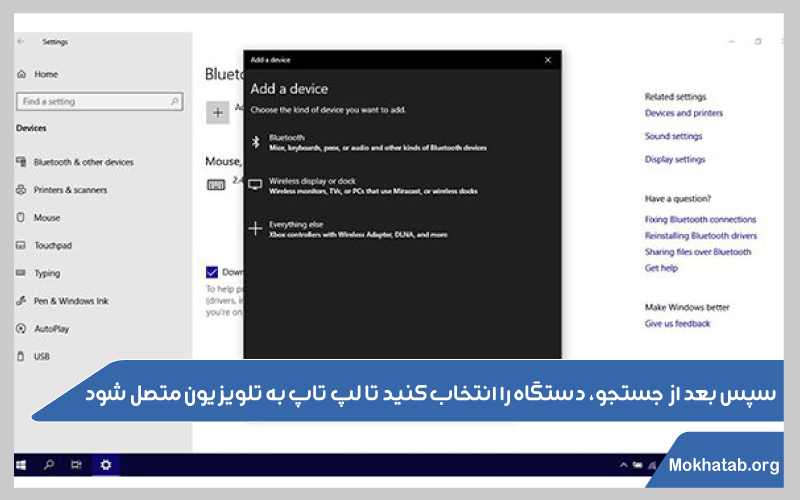
Task: Choose Everything else option
Action: click(358, 229)
